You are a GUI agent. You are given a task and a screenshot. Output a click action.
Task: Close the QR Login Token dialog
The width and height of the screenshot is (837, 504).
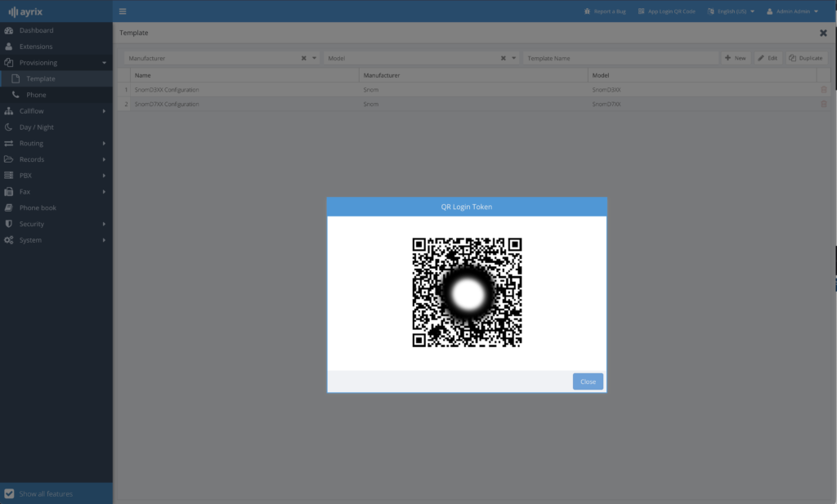pyautogui.click(x=588, y=381)
